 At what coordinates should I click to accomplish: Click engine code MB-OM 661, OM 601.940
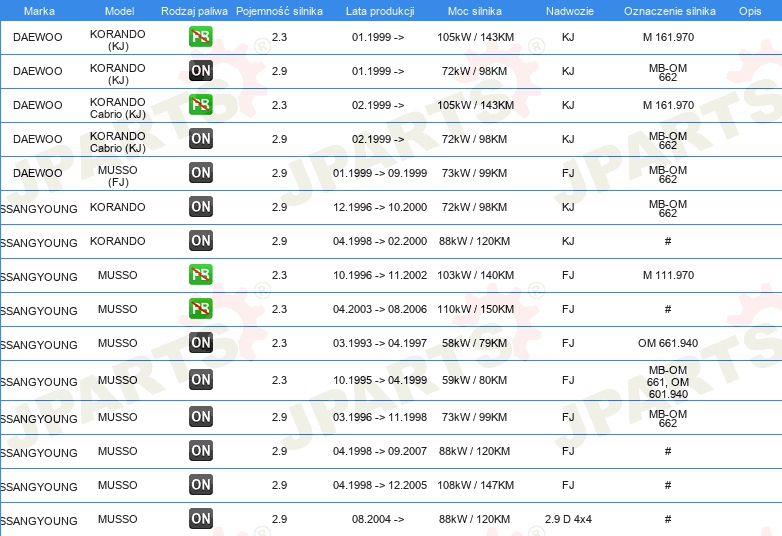point(668,382)
